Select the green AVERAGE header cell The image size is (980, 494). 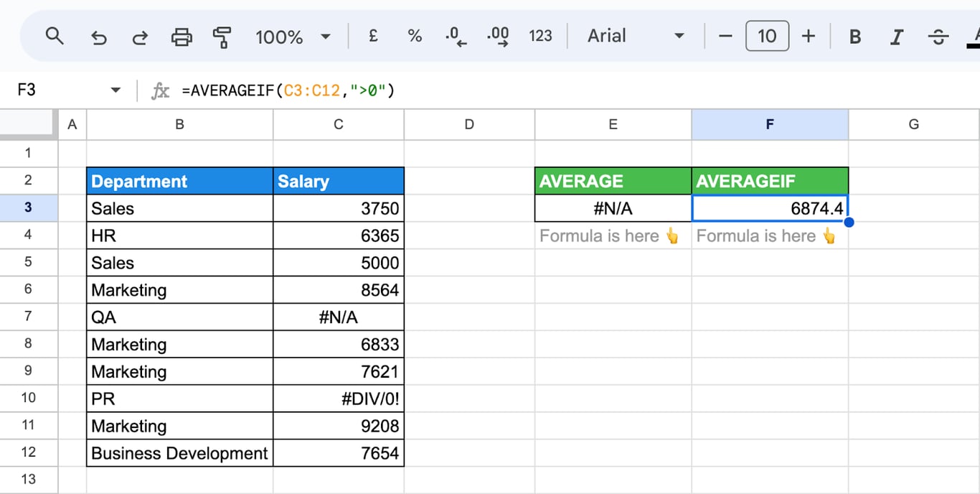click(x=613, y=181)
